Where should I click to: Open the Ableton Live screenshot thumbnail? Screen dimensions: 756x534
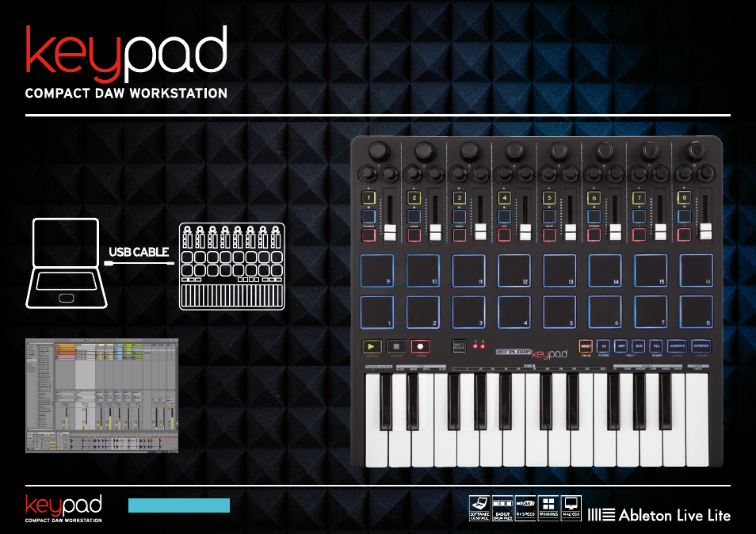[101, 395]
